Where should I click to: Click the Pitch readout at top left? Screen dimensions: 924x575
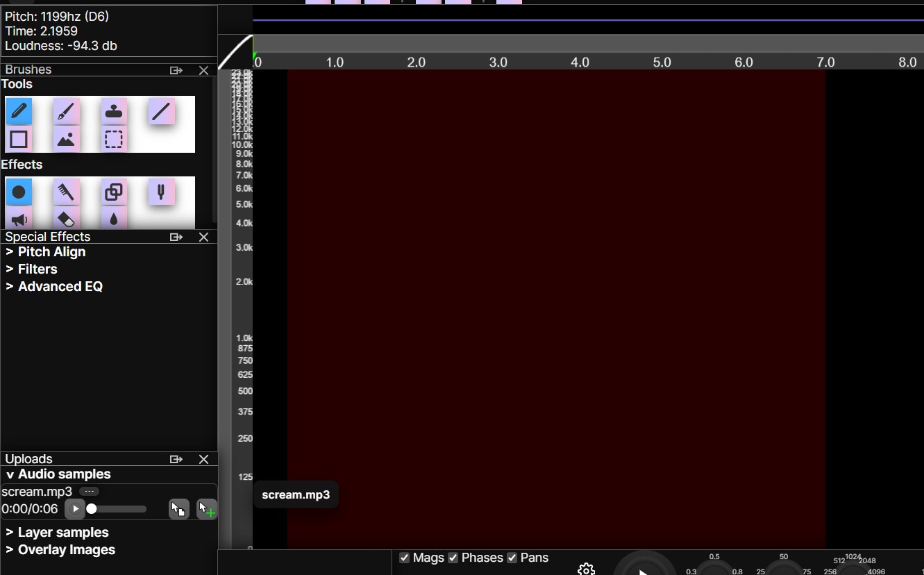[57, 16]
